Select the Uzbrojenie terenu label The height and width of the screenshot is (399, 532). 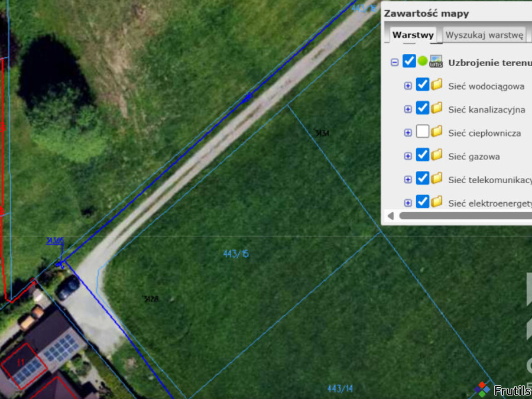point(490,63)
